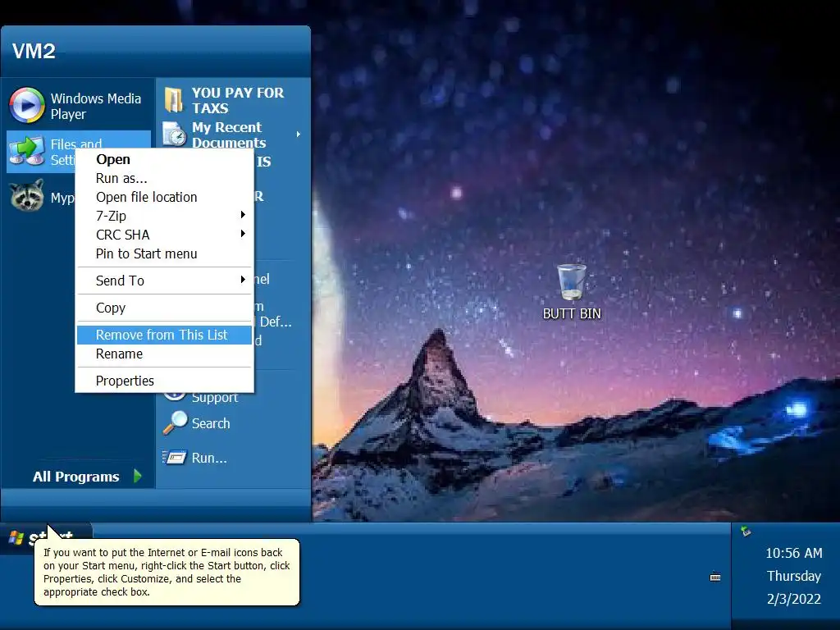Click the 10:56 AM clock
Image resolution: width=840 pixels, height=630 pixels.
click(x=793, y=554)
